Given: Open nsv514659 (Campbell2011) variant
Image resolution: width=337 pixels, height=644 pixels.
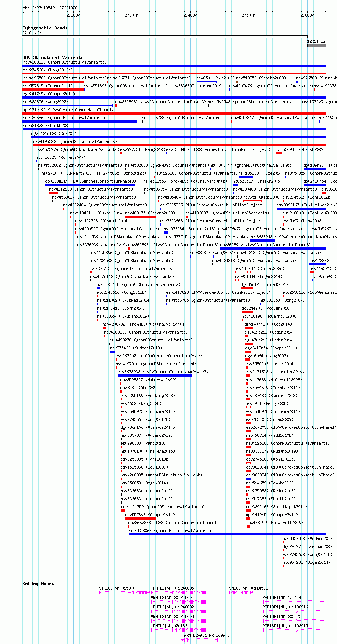Looking at the screenshot, I should (x=273, y=483).
